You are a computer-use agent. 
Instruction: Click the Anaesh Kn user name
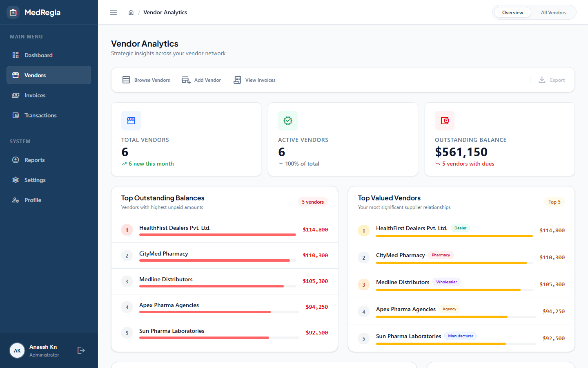click(x=43, y=347)
